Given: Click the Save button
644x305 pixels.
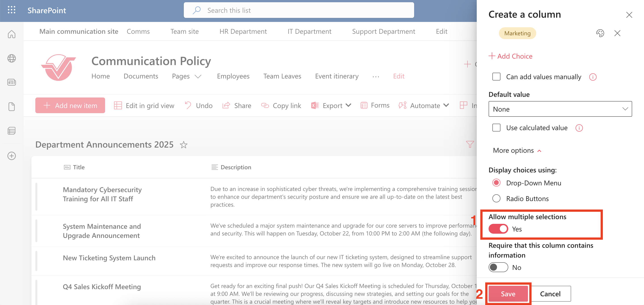Looking at the screenshot, I should [x=508, y=294].
